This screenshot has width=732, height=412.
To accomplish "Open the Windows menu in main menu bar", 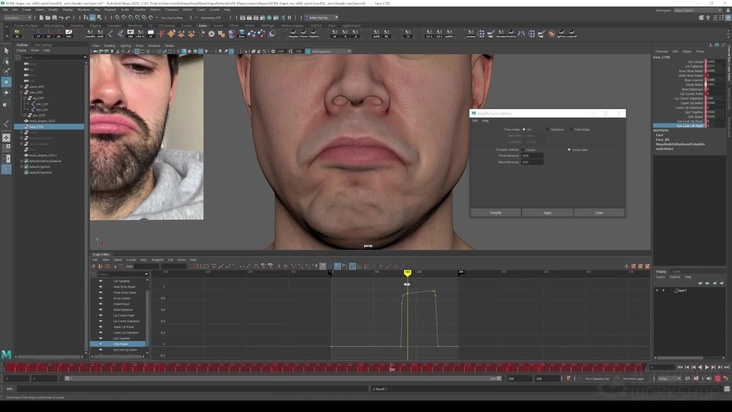I will pyautogui.click(x=84, y=10).
